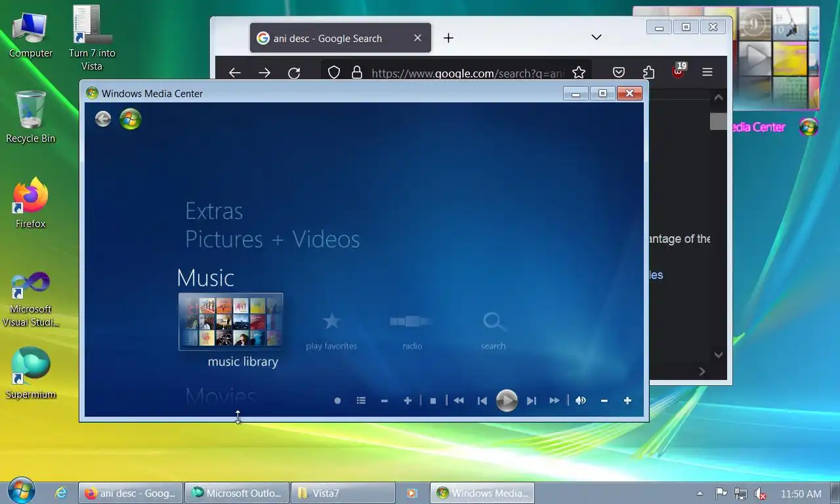
Task: Switch to Microsoft Outlook taskbar button
Action: pos(236,493)
